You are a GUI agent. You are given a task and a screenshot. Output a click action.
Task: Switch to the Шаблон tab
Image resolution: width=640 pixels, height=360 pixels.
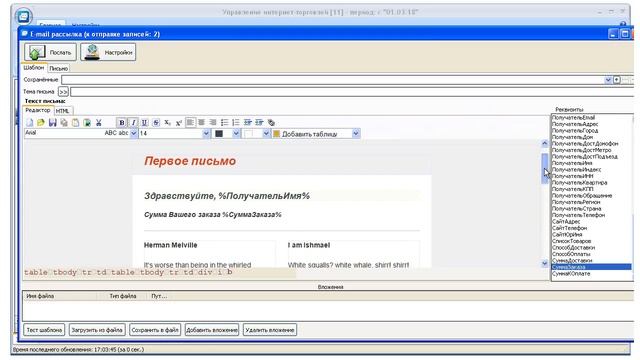(34, 68)
